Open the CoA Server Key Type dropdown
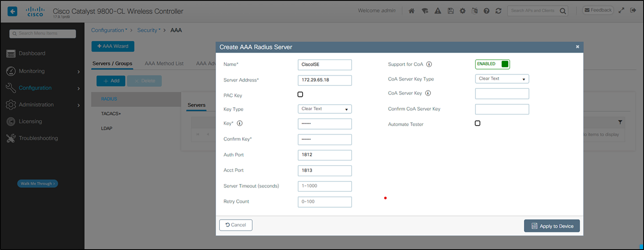The image size is (644, 250). tap(501, 79)
